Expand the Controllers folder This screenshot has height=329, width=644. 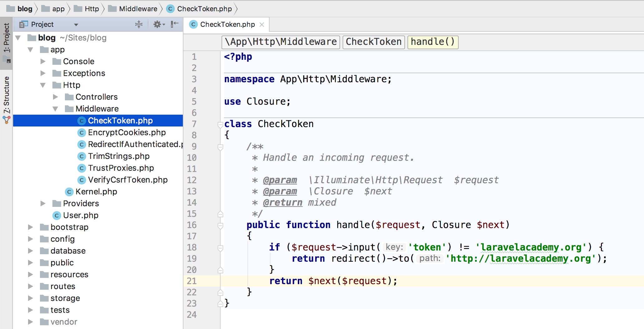55,97
